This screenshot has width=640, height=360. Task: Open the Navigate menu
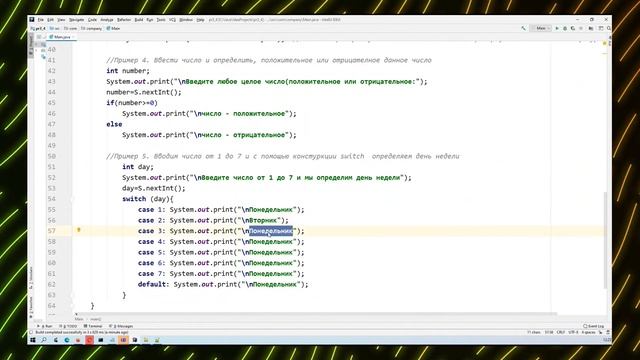(x=76, y=20)
